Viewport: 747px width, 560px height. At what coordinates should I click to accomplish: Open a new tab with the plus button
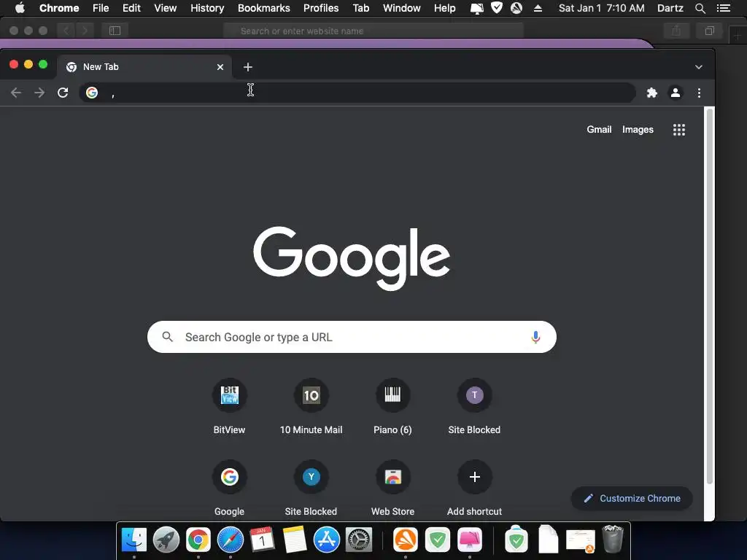pyautogui.click(x=248, y=67)
